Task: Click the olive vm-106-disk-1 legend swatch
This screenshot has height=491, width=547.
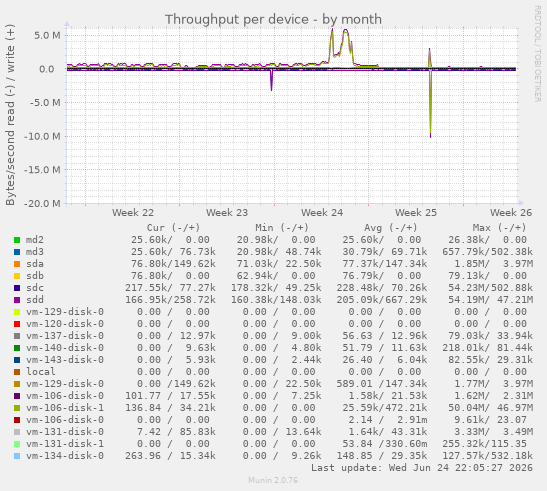Action: tap(17, 408)
